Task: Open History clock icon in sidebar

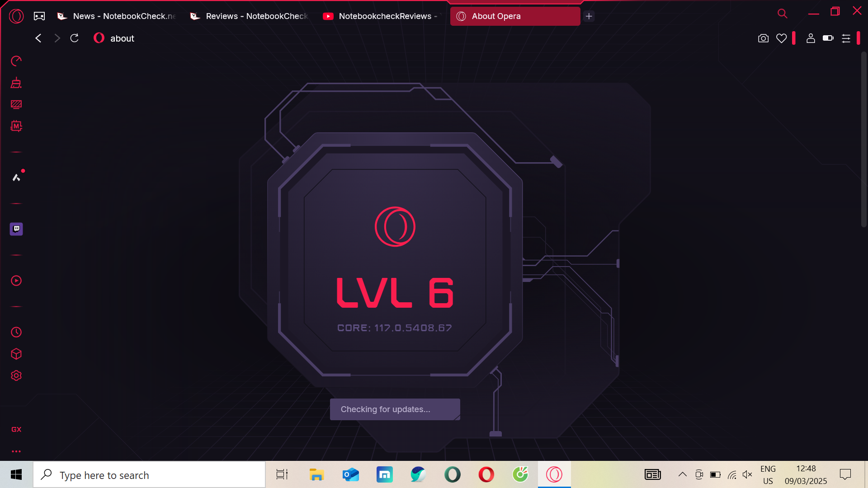Action: [16, 332]
